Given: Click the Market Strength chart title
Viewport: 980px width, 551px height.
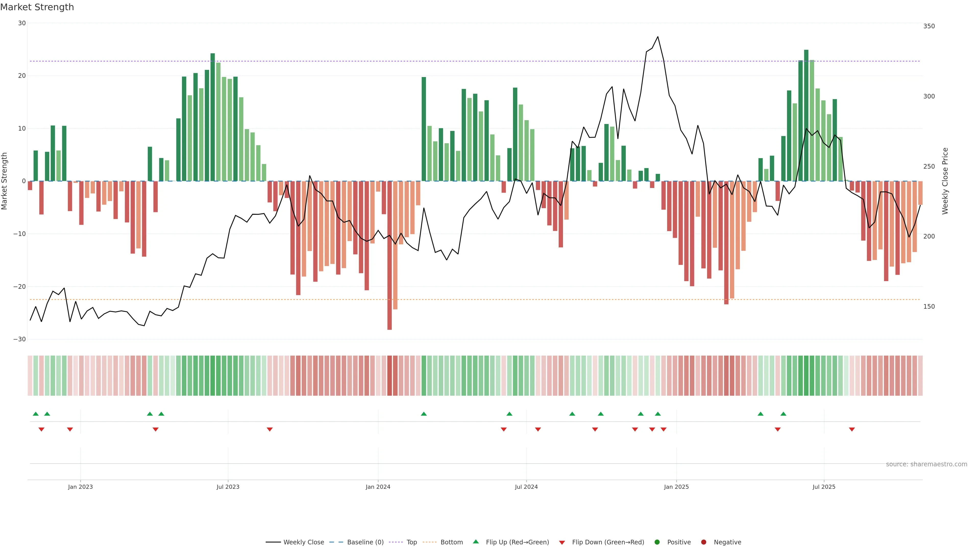Looking at the screenshot, I should pos(37,7).
